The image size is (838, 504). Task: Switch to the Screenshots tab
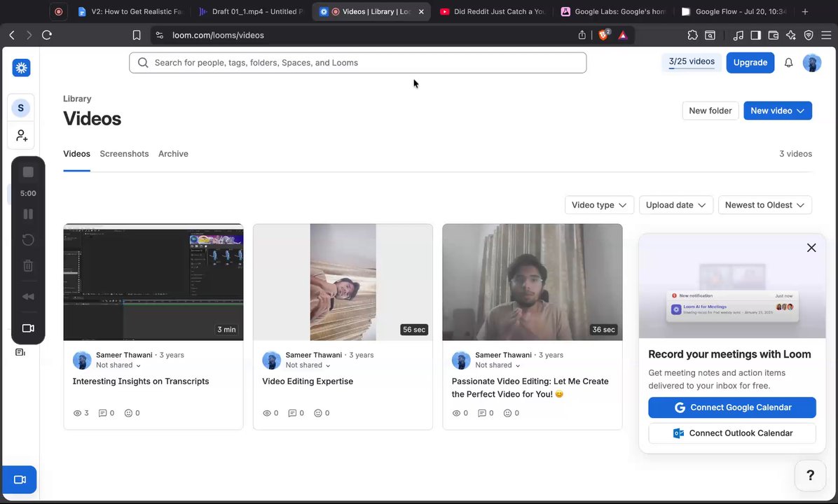124,154
